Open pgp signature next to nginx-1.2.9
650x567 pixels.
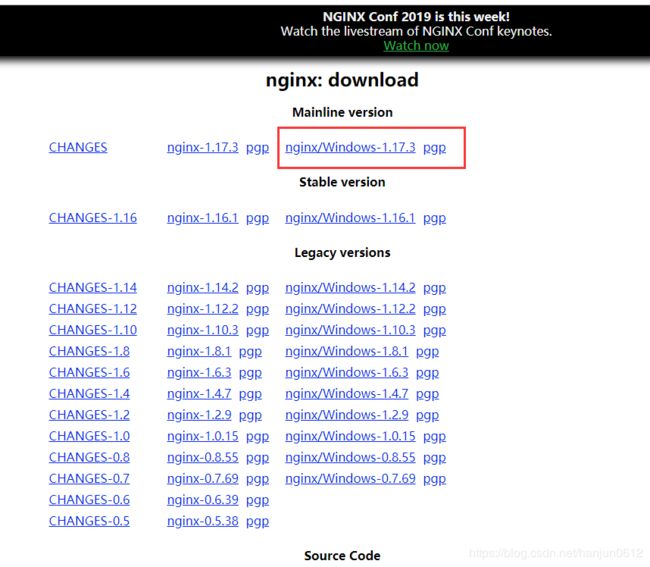pos(250,415)
